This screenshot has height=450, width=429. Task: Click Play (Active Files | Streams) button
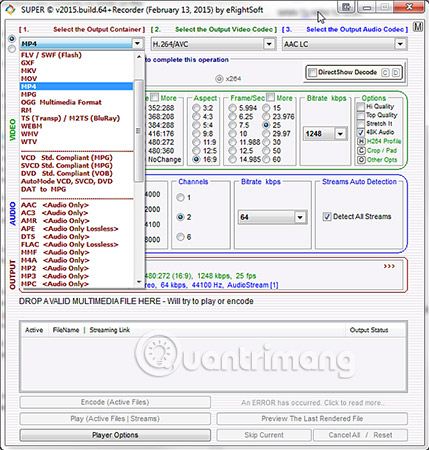click(115, 419)
